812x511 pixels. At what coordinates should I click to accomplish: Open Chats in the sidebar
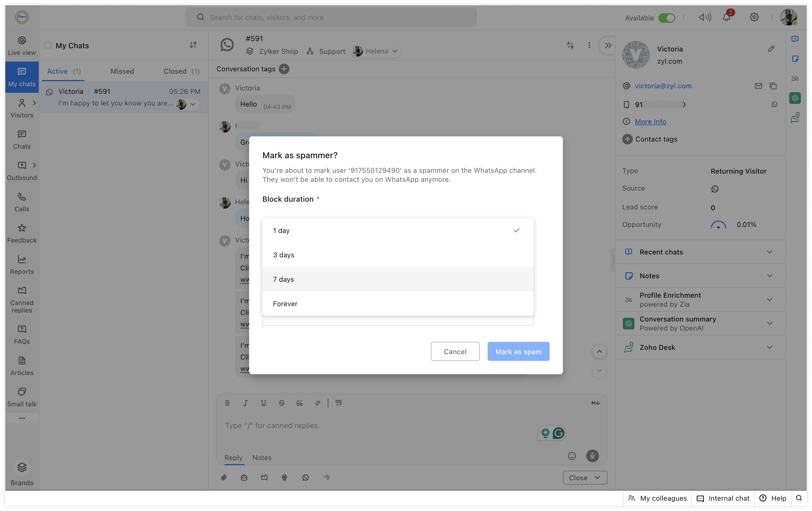point(22,140)
